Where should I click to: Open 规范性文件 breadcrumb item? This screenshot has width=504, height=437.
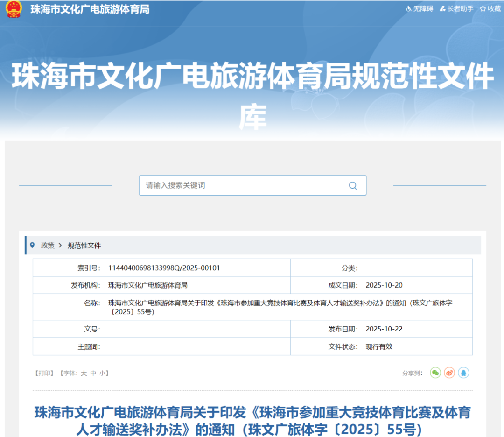pos(84,245)
